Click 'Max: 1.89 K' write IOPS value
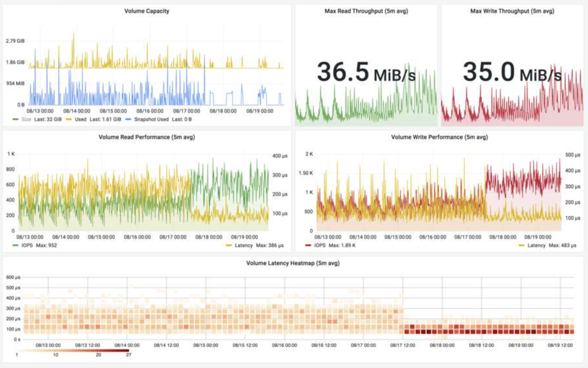Image resolution: width=588 pixels, height=368 pixels. [342, 245]
